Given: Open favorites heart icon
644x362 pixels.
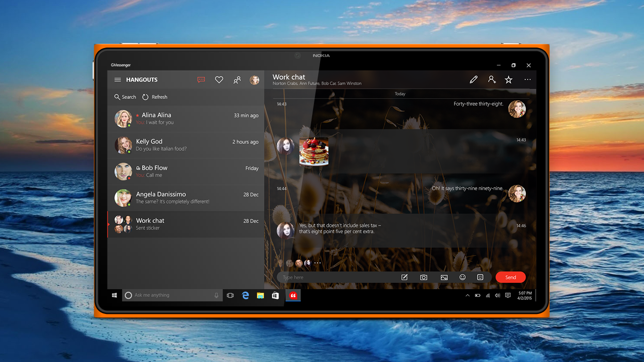Looking at the screenshot, I should tap(219, 80).
